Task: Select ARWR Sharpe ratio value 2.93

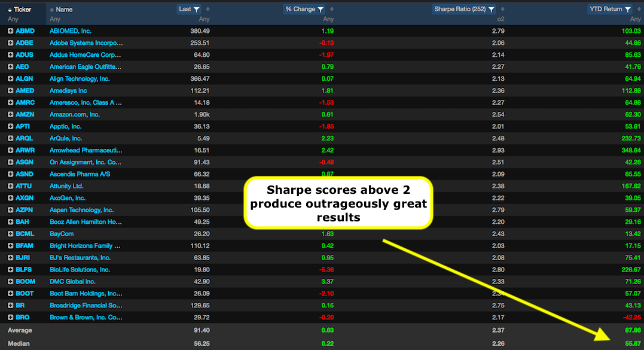Action: click(498, 150)
